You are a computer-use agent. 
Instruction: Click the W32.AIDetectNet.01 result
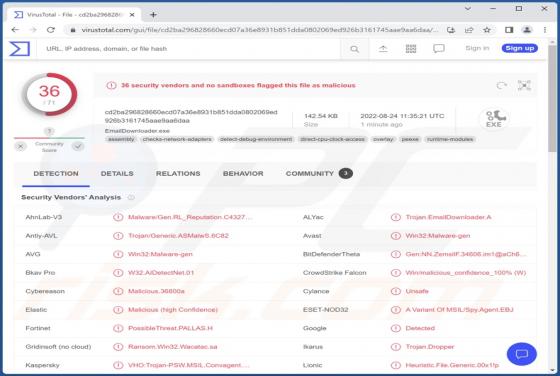[x=161, y=273]
